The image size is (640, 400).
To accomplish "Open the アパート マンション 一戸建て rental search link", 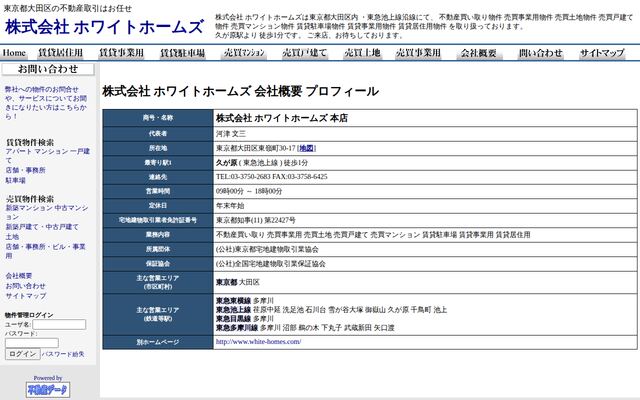I will click(47, 156).
